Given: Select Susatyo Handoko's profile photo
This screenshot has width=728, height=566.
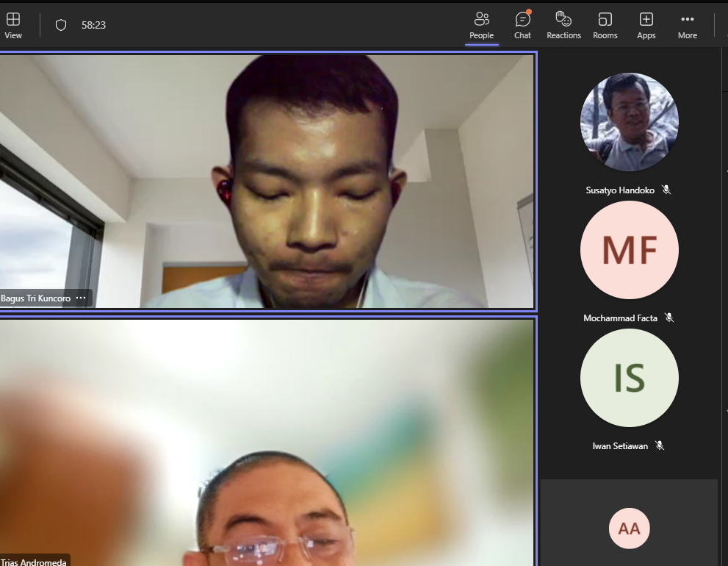Looking at the screenshot, I should pos(629,122).
